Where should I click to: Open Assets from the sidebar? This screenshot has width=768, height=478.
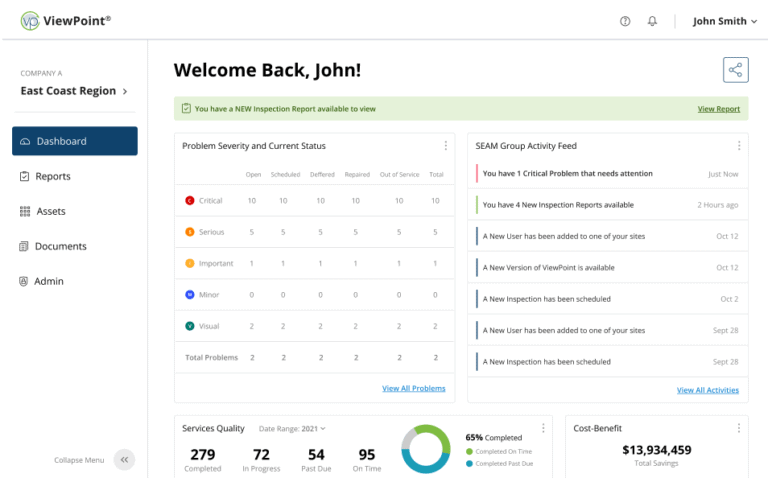[50, 211]
